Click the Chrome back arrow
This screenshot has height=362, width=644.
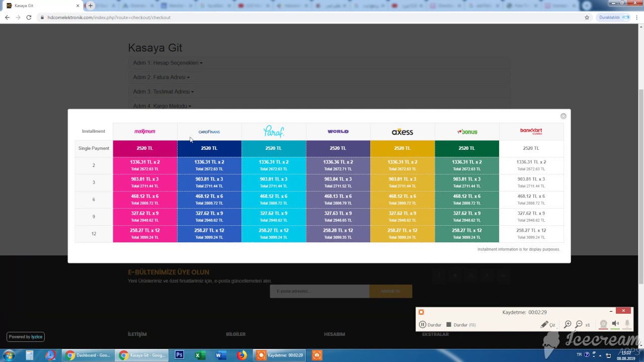coord(7,17)
